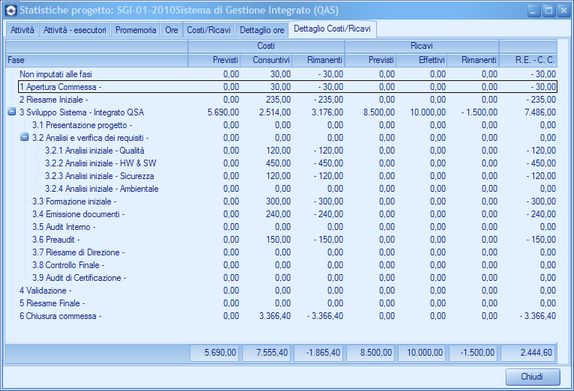The height and width of the screenshot is (391, 574).
Task: Click the Effettivi column header
Action: click(x=422, y=60)
